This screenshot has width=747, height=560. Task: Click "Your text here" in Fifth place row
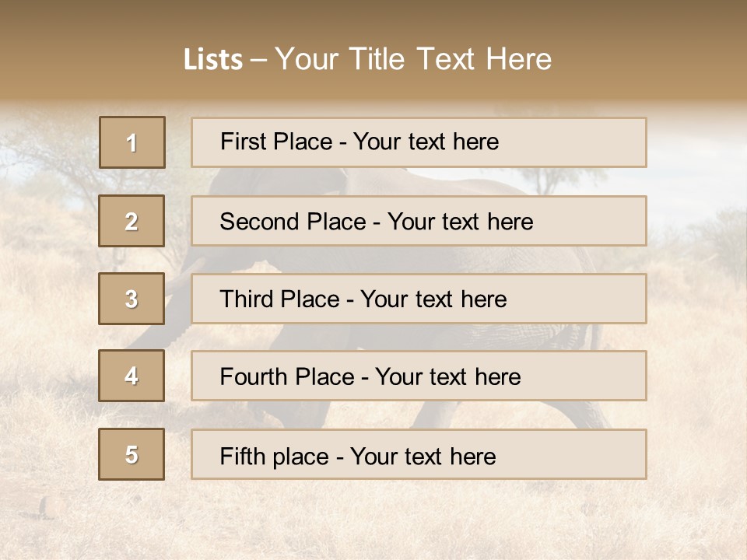click(x=423, y=456)
